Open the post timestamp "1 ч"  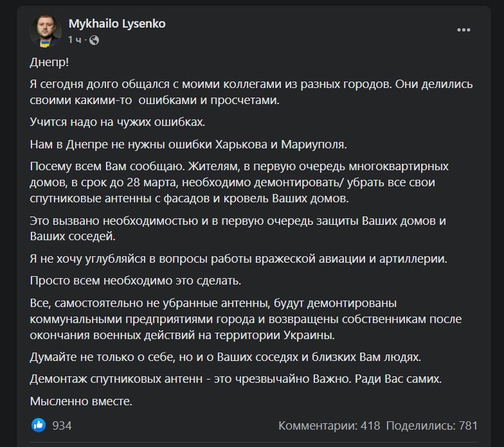pyautogui.click(x=75, y=40)
